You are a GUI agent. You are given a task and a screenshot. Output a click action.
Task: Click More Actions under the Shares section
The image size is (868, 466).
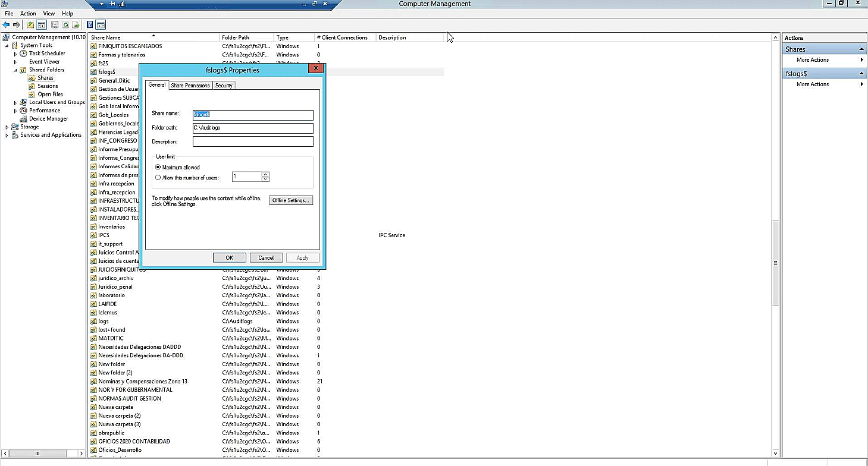(x=813, y=60)
